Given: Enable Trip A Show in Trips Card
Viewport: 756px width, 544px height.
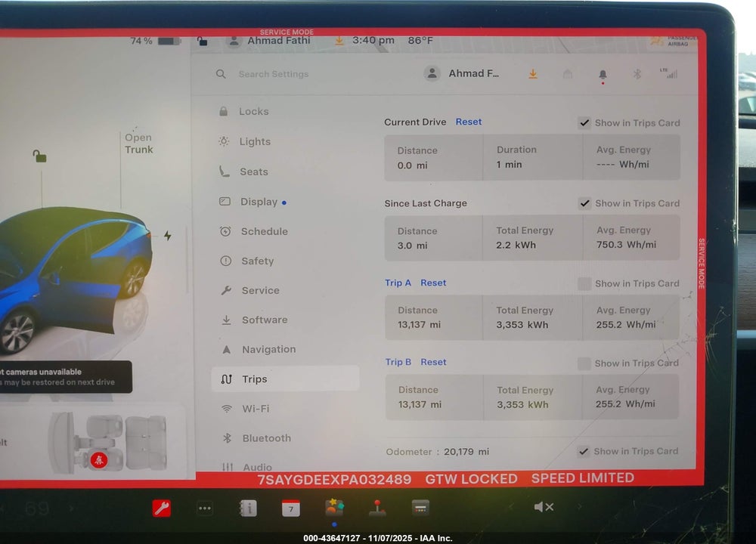Looking at the screenshot, I should click(x=584, y=284).
